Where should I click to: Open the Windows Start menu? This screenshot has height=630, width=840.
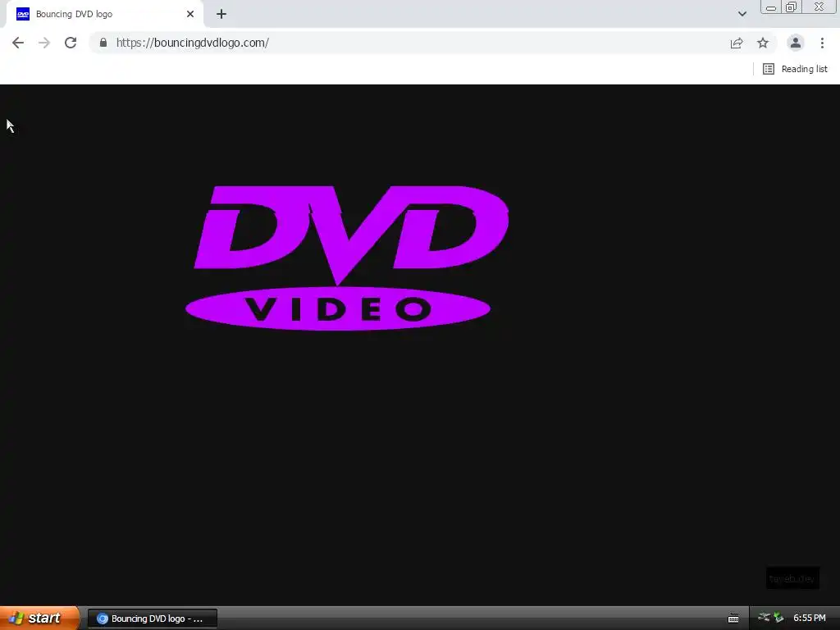click(x=39, y=618)
